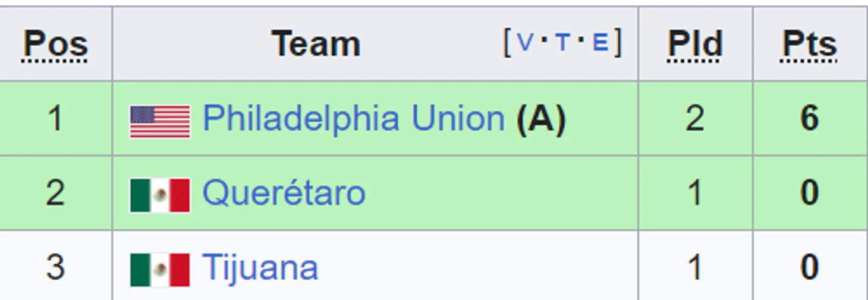
Task: Click the Mexico flag beside Querétaro
Action: click(160, 195)
